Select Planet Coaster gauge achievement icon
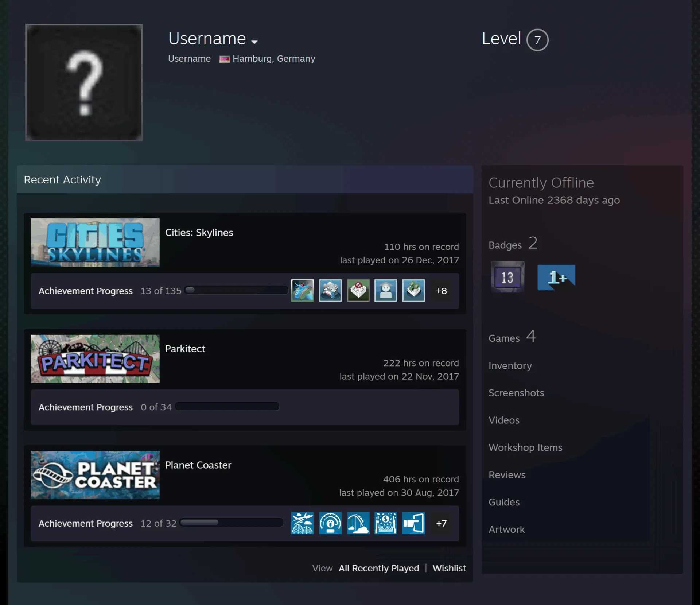 pyautogui.click(x=330, y=523)
